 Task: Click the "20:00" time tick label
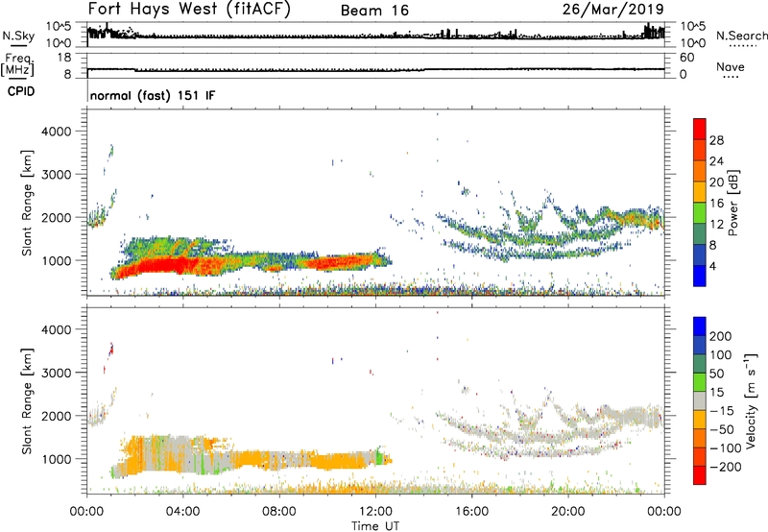[567, 512]
